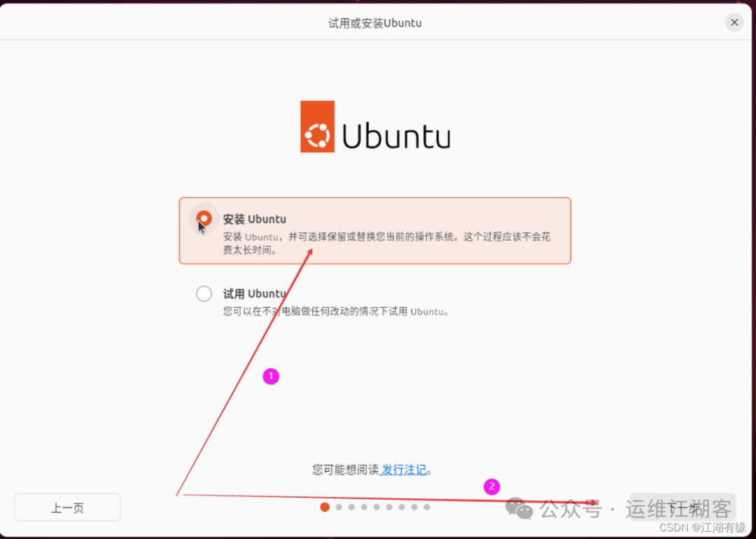
Task: Click the sixth page indicator dot
Action: pos(389,507)
